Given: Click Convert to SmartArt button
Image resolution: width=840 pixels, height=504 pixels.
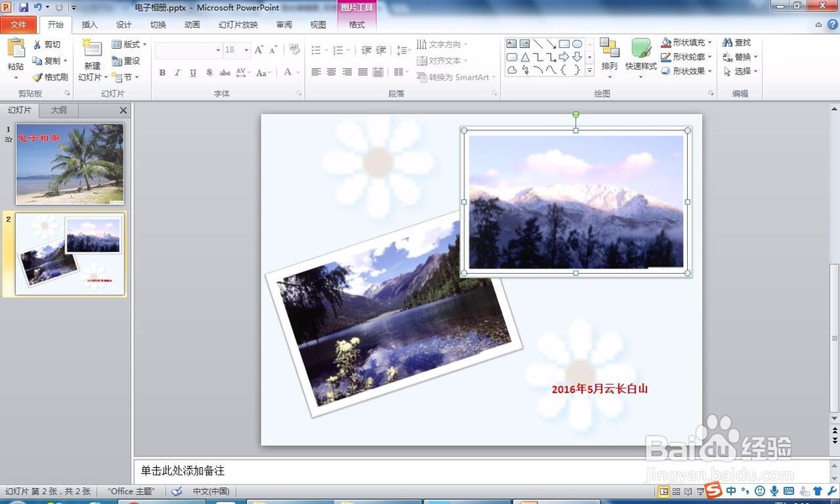Looking at the screenshot, I should tap(456, 77).
